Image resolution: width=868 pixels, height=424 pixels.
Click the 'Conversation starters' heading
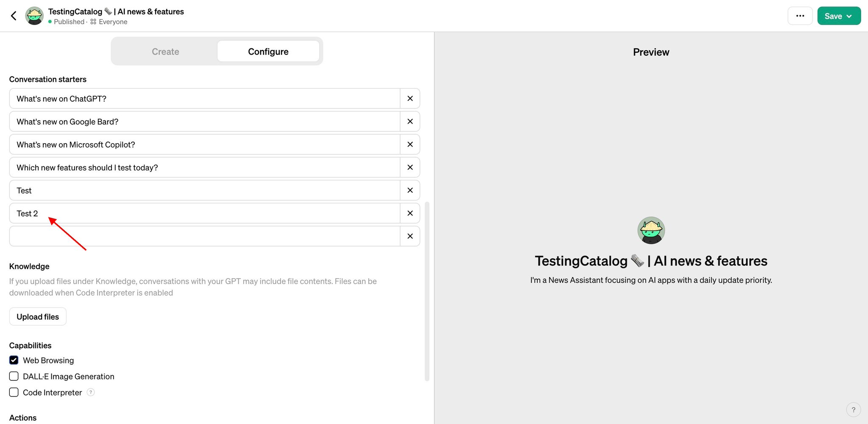click(x=48, y=79)
